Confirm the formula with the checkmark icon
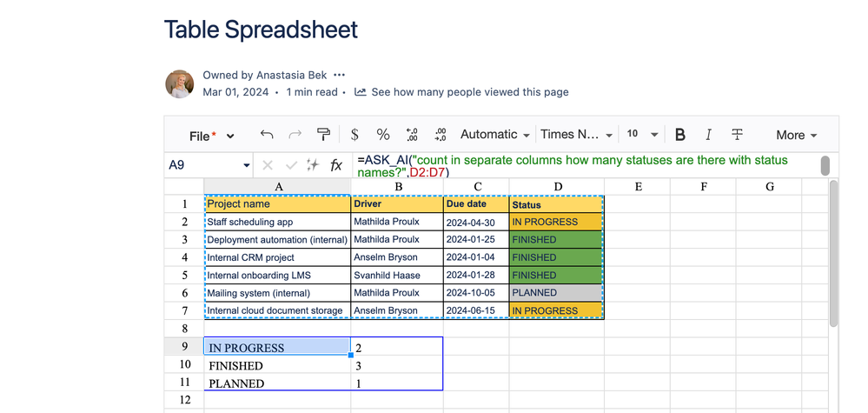868x413 pixels. 290,165
